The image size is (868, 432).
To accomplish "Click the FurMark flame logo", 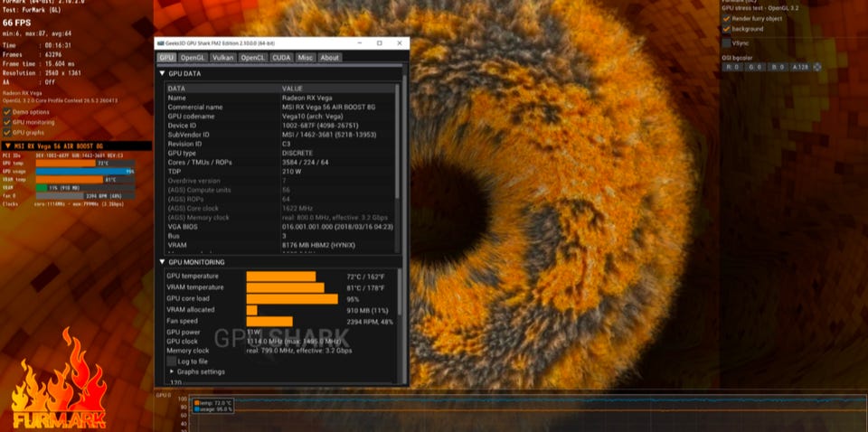I will (60, 380).
